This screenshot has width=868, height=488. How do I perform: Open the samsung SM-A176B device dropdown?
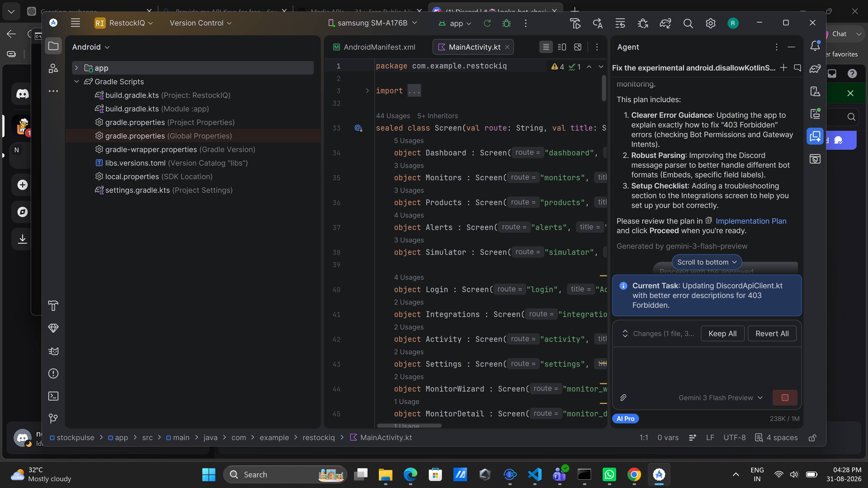(372, 23)
